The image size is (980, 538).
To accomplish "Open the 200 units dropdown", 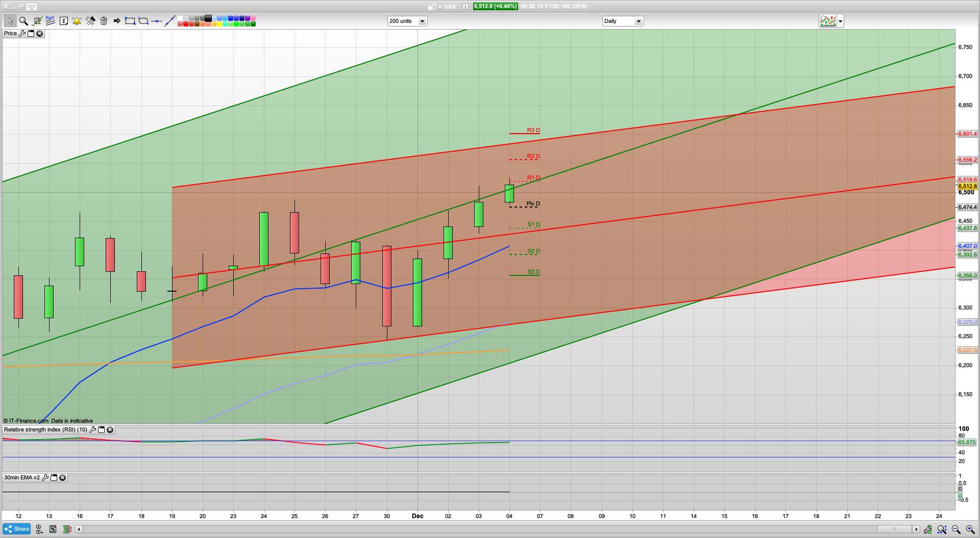I will [422, 21].
